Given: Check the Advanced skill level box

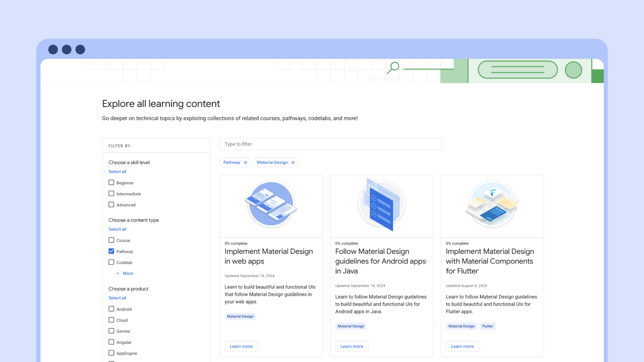Looking at the screenshot, I should (x=111, y=205).
